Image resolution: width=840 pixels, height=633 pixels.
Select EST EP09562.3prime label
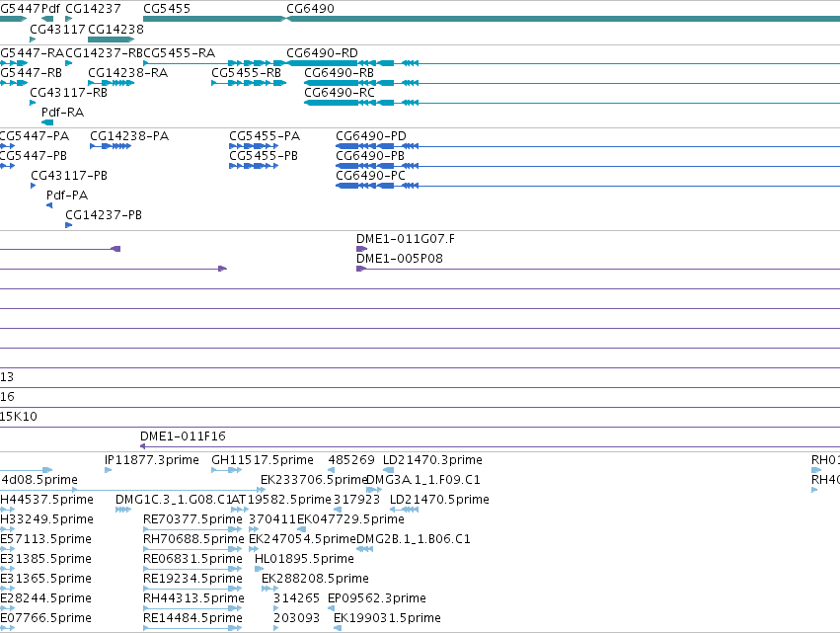pyautogui.click(x=377, y=599)
